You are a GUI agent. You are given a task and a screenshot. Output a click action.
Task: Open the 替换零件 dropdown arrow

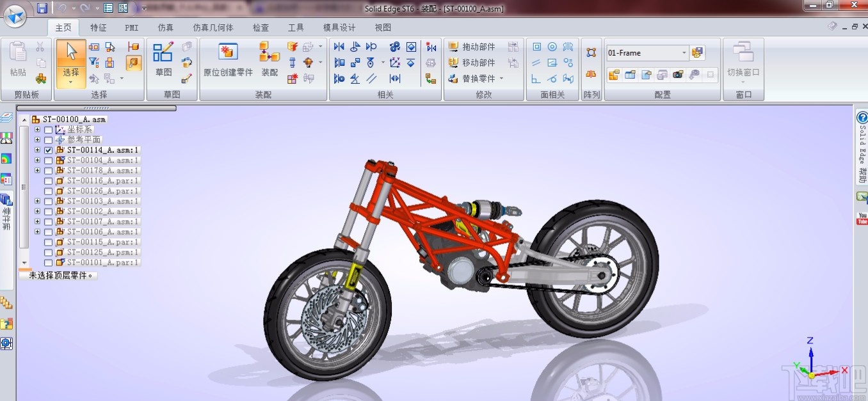502,78
